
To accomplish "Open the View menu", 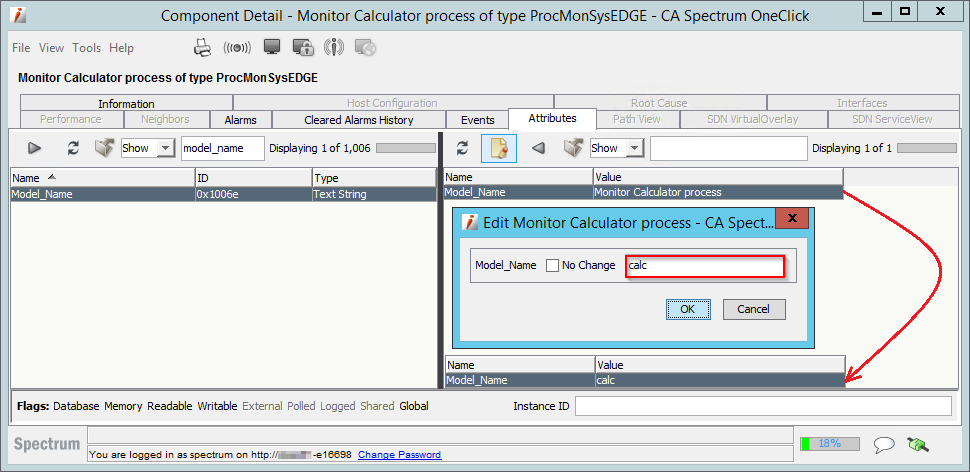I will coord(51,48).
